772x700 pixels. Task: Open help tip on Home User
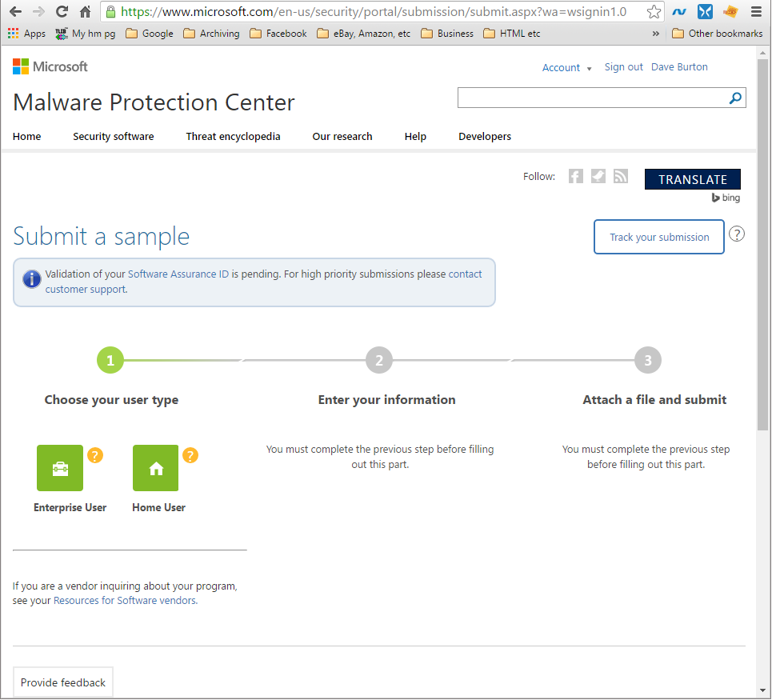[x=190, y=454]
